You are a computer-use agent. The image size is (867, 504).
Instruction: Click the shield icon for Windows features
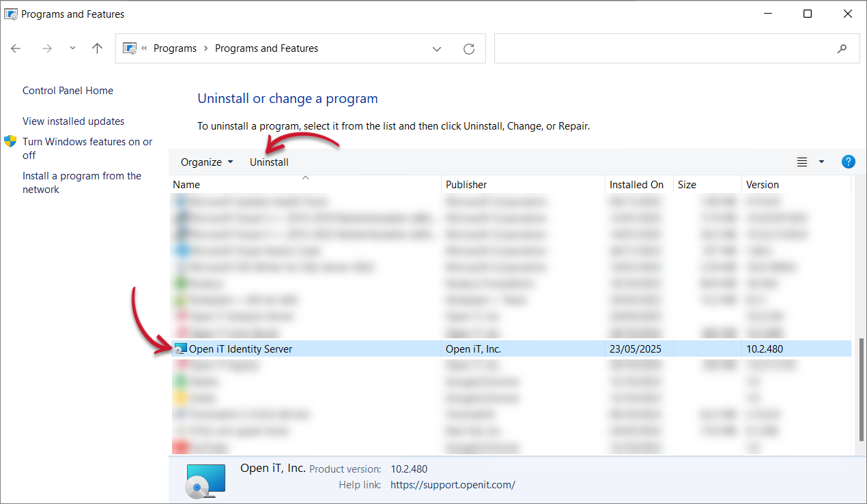[x=10, y=141]
